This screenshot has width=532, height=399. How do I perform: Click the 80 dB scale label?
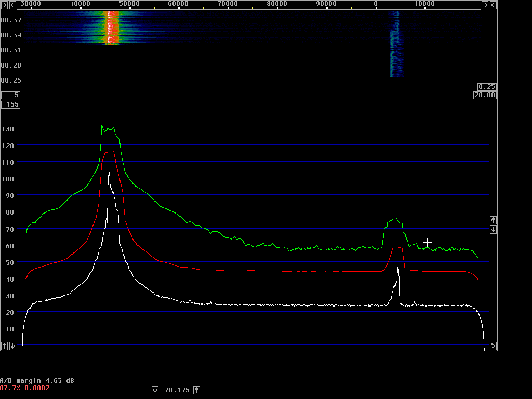click(x=10, y=212)
